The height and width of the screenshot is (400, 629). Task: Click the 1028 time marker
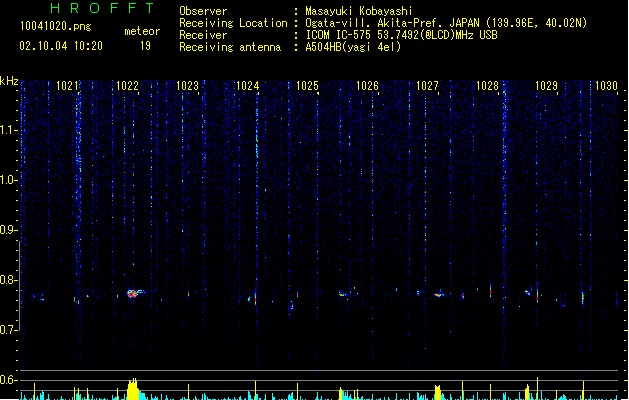(487, 86)
